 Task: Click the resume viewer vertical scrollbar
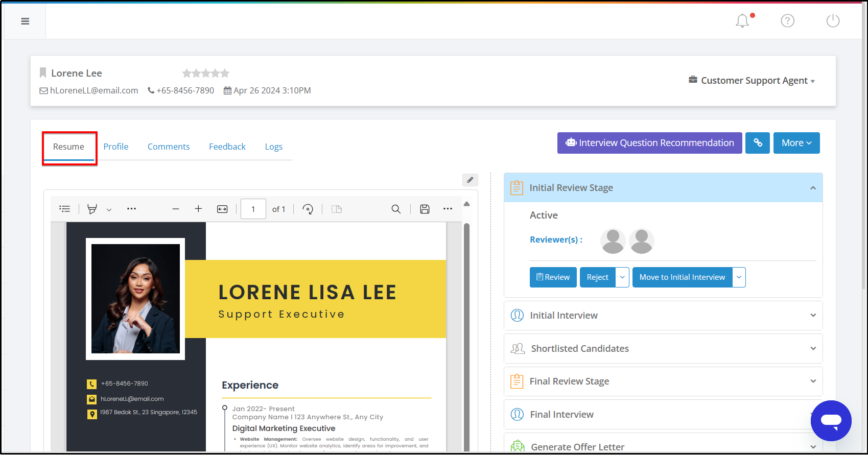click(x=466, y=337)
